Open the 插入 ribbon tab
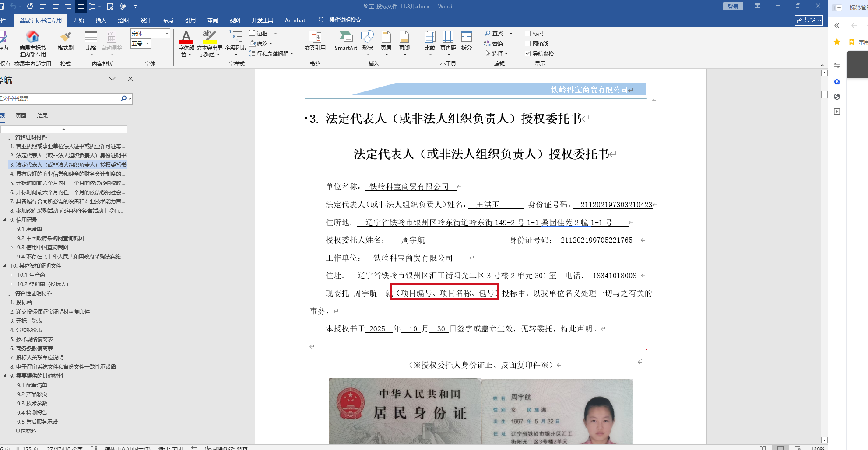Screen dimensions: 868x450 click(x=101, y=20)
